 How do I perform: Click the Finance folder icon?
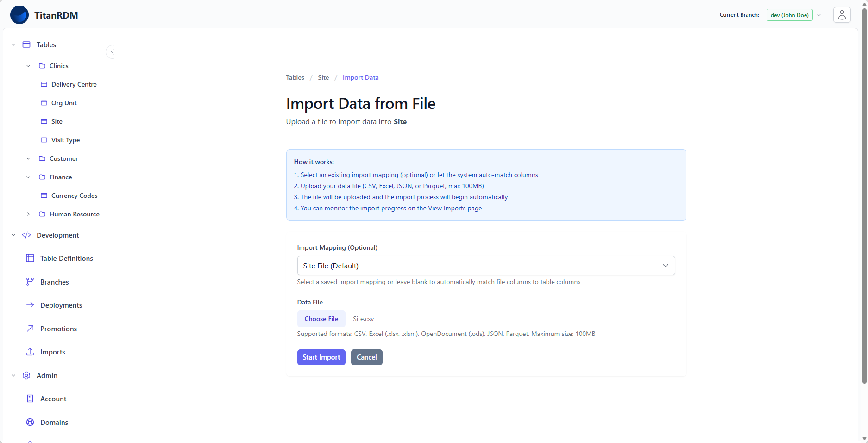pyautogui.click(x=42, y=177)
